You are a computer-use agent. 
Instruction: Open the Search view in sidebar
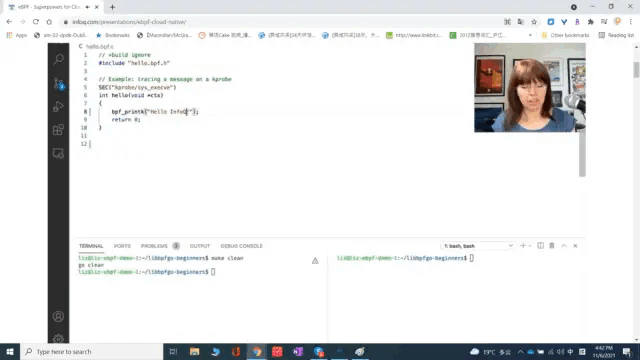pyautogui.click(x=58, y=60)
